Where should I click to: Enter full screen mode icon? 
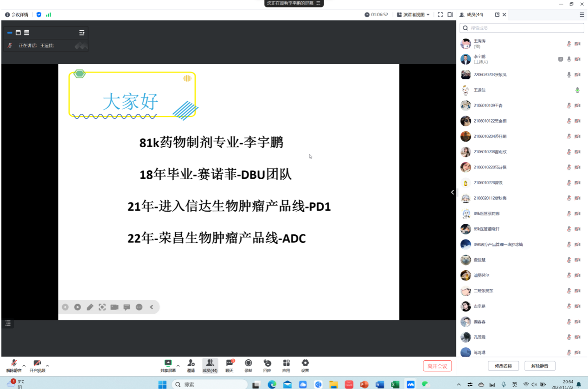pyautogui.click(x=440, y=15)
